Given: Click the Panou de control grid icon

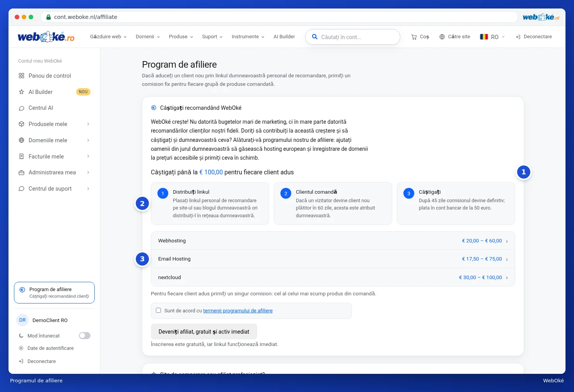Looking at the screenshot, I should click(22, 76).
